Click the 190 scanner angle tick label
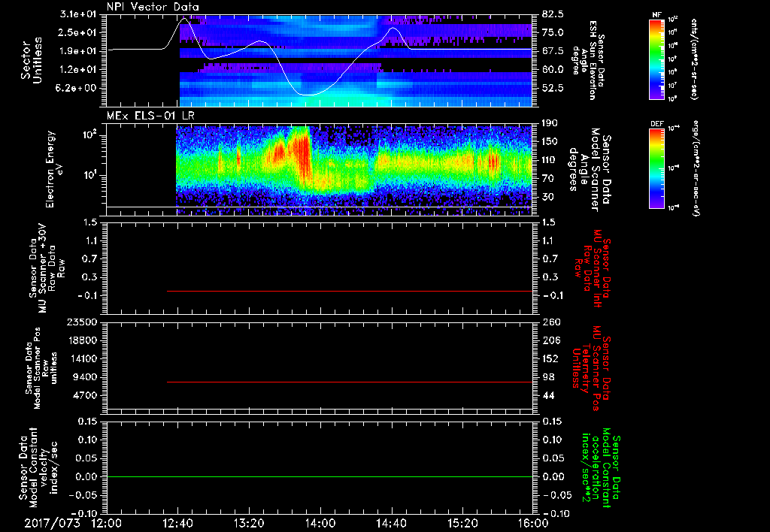 coord(550,123)
